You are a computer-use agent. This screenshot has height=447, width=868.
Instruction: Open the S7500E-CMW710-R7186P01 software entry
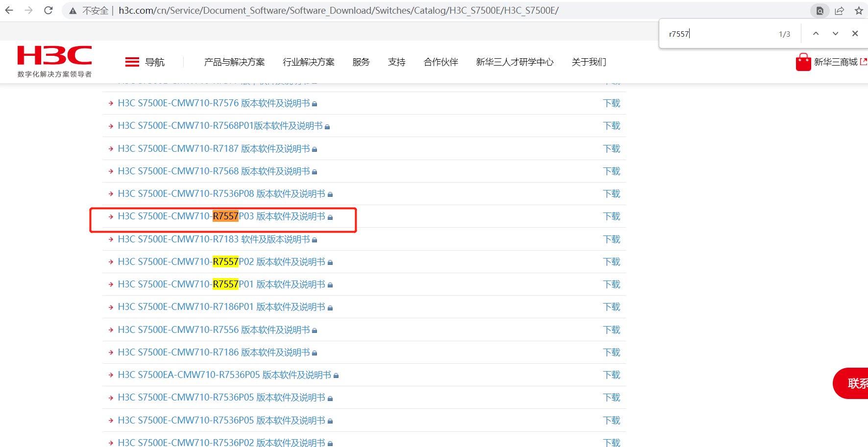(x=221, y=307)
